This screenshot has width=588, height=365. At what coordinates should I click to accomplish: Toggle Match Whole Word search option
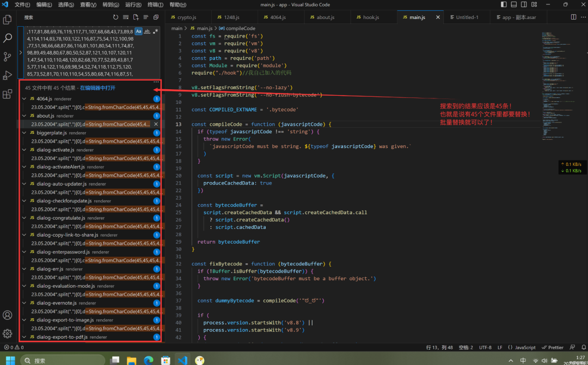(x=148, y=32)
